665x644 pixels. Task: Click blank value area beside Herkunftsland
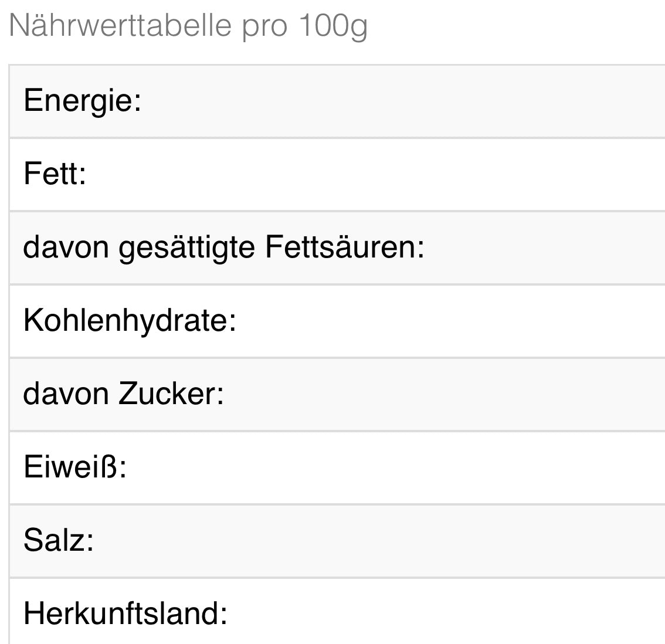pos(469,614)
